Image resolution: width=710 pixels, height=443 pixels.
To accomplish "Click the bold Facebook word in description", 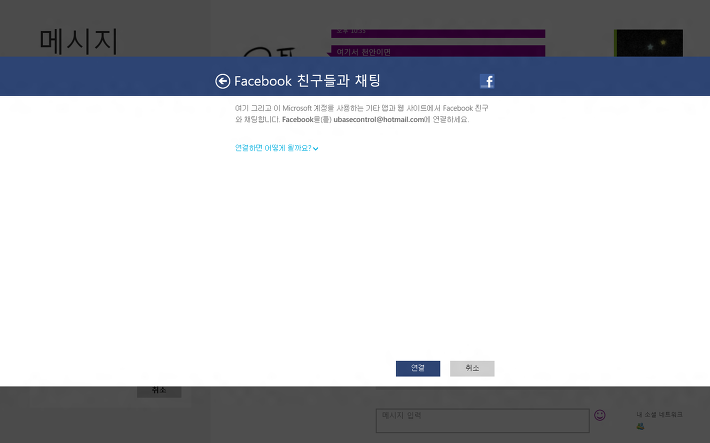I will (297, 120).
